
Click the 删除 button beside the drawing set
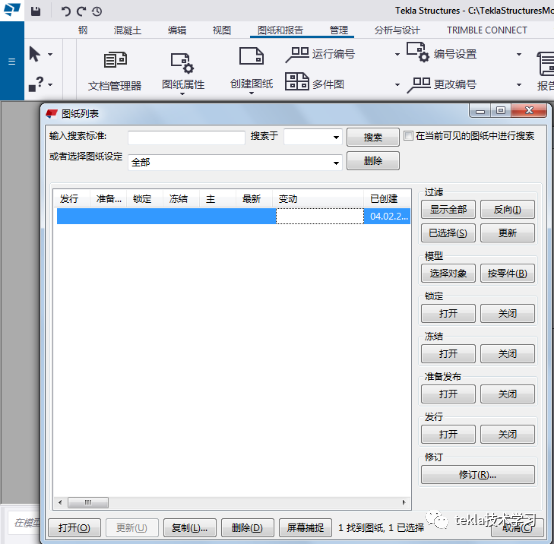373,161
